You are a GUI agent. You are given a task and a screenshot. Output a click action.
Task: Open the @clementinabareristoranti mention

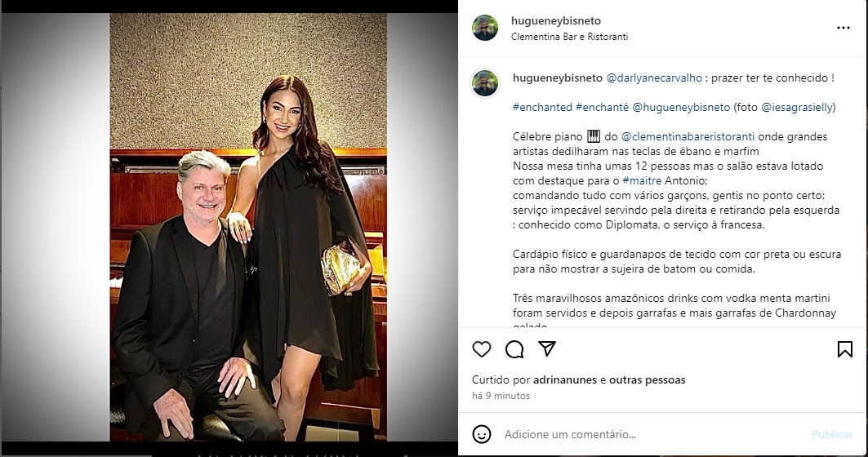(688, 136)
